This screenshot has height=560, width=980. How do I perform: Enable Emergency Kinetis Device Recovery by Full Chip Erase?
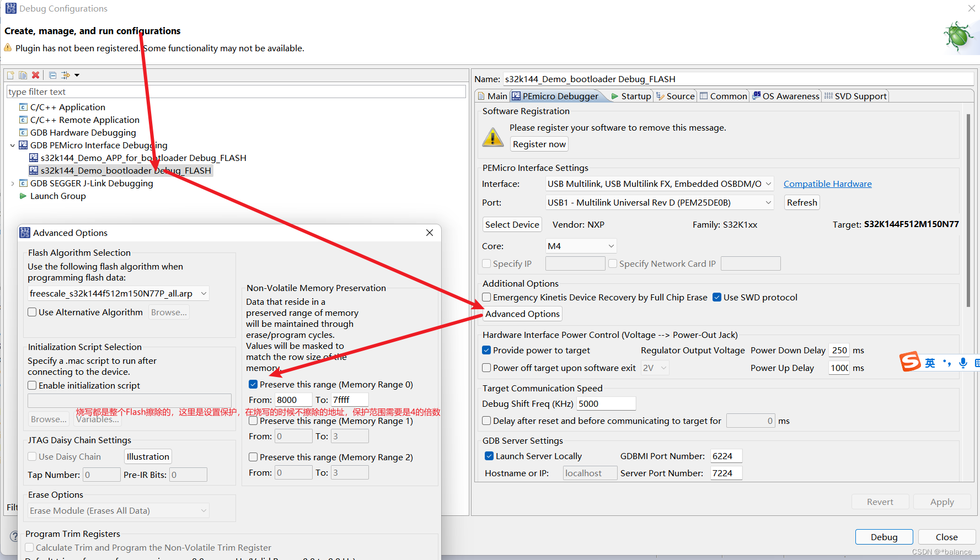click(486, 297)
